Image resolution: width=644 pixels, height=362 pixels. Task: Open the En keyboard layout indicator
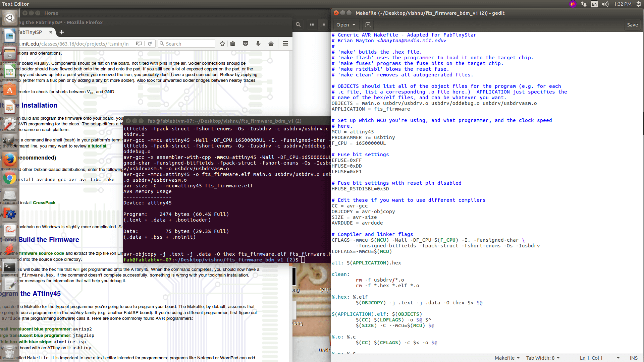coord(594,4)
